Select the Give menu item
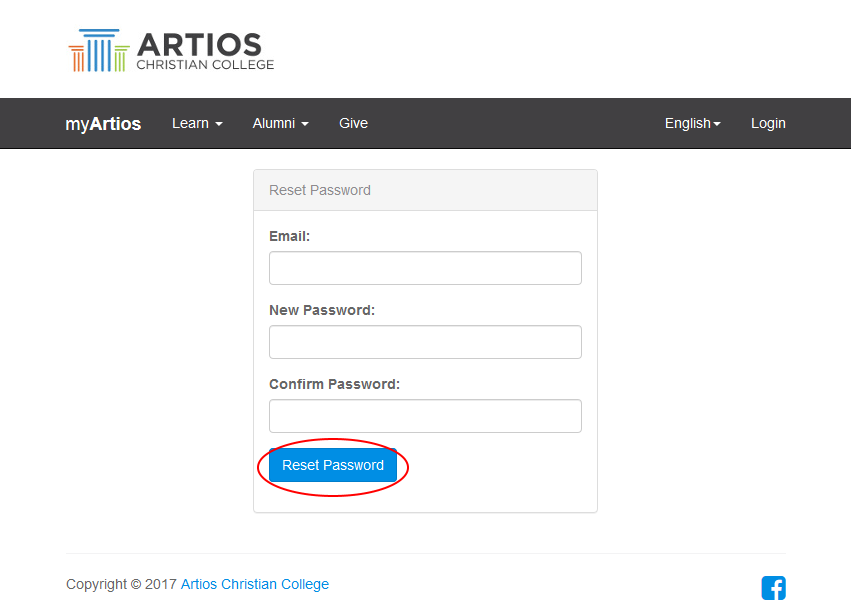This screenshot has height=603, width=851. tap(353, 123)
